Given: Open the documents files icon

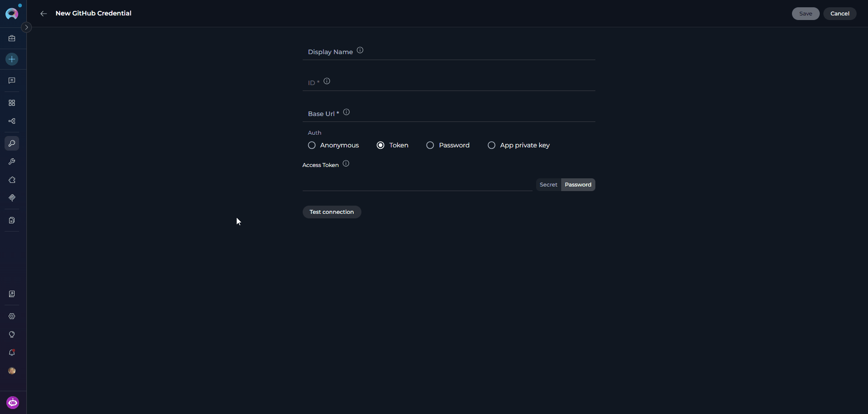Looking at the screenshot, I should (x=12, y=220).
